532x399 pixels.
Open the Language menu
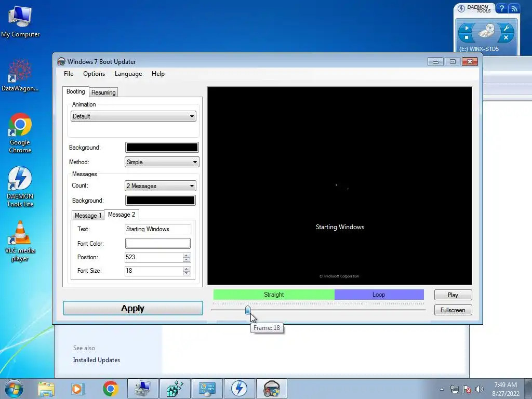tap(128, 74)
